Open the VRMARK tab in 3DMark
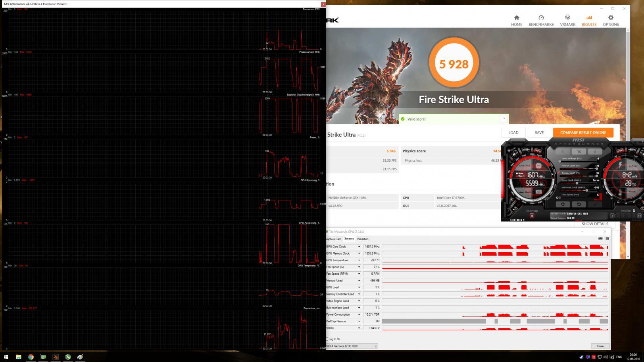The width and height of the screenshot is (644, 362). [567, 21]
